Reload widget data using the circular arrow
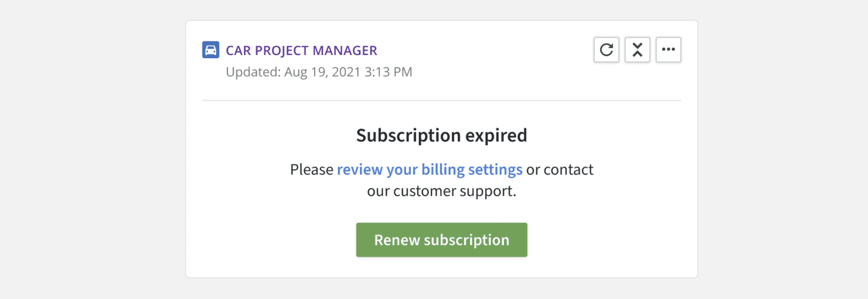Screen dimensions: 868x299 (x=606, y=50)
